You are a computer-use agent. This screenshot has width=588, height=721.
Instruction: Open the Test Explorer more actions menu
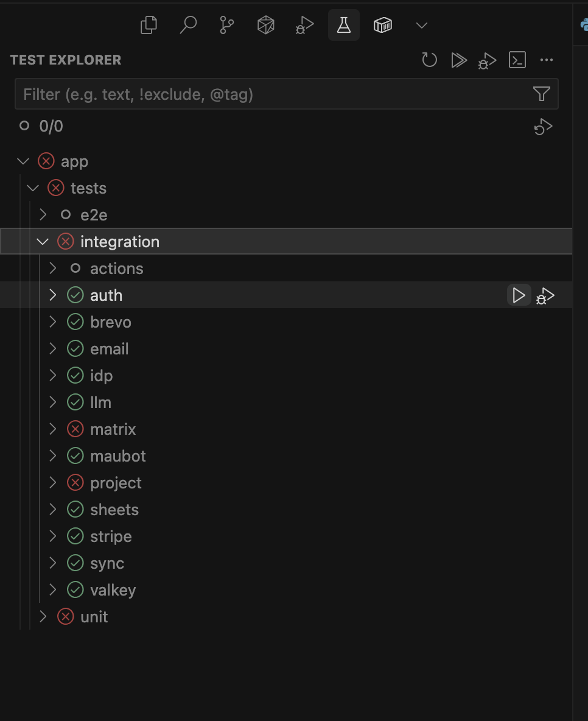[x=547, y=60]
